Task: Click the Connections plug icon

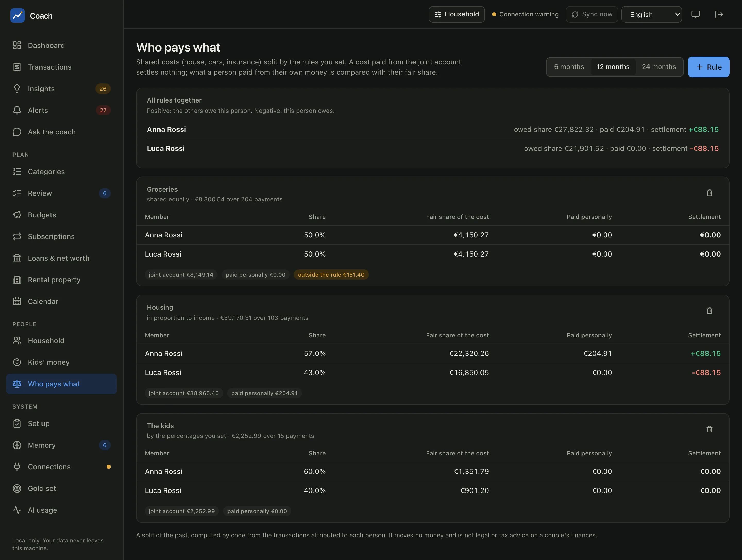Action: [17, 467]
